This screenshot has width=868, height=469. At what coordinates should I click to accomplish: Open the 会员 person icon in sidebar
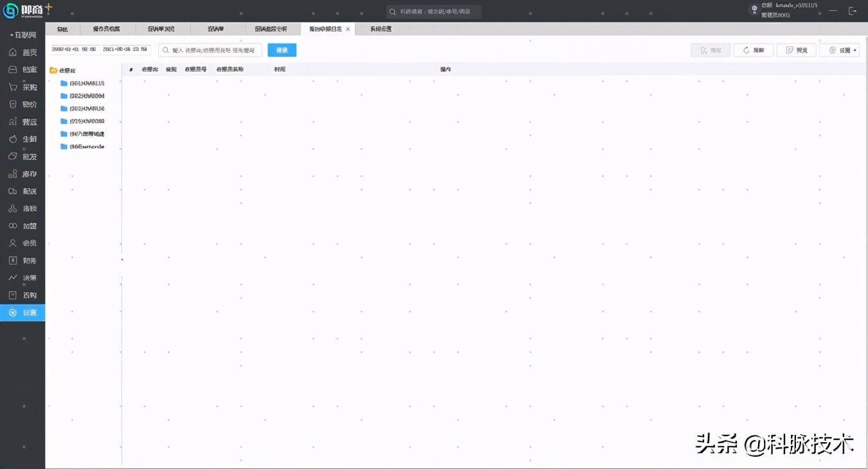(x=12, y=243)
